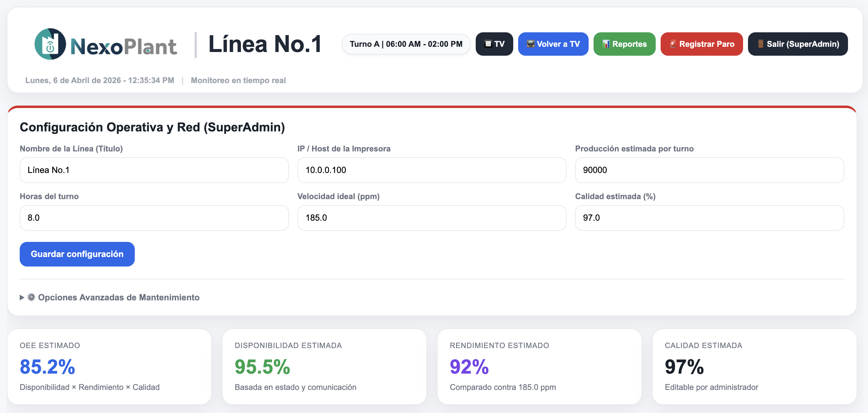This screenshot has height=413, width=868.
Task: Click the siren icon in Registrar Paro
Action: click(x=673, y=43)
